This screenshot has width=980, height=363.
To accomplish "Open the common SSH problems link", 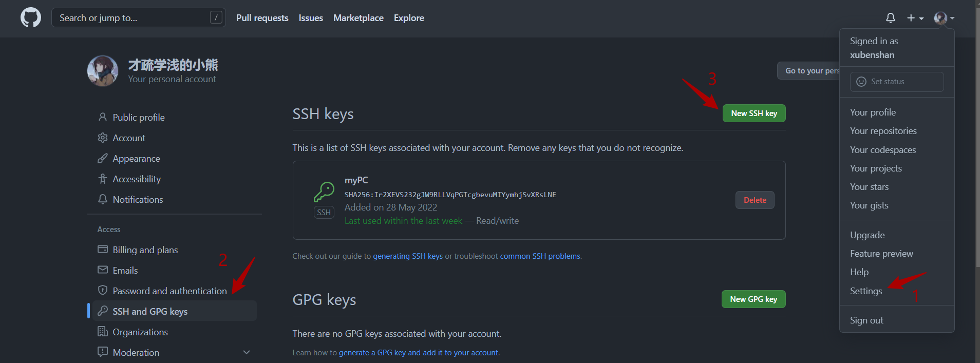I will pos(540,256).
